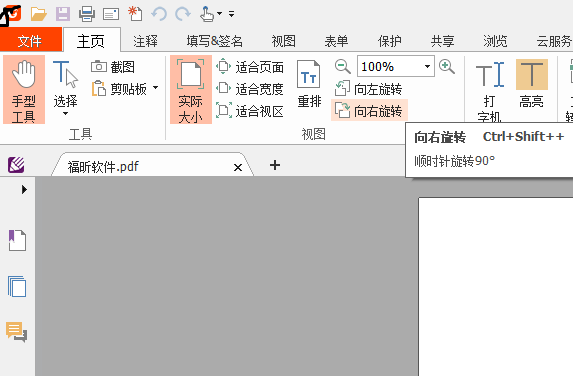Viewport: 573px width, 376px height.
Task: Click the 重排 reflow button
Action: pyautogui.click(x=309, y=84)
